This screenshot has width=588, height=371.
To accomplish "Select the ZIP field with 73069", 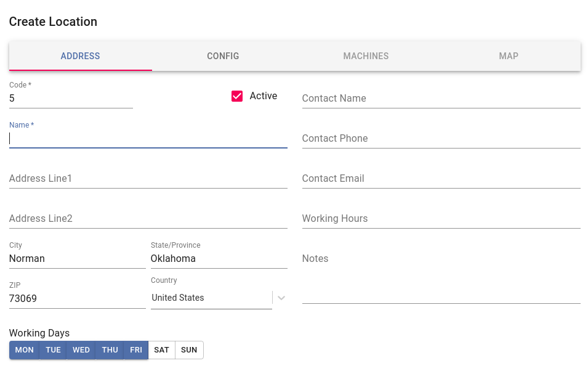I will [x=77, y=298].
